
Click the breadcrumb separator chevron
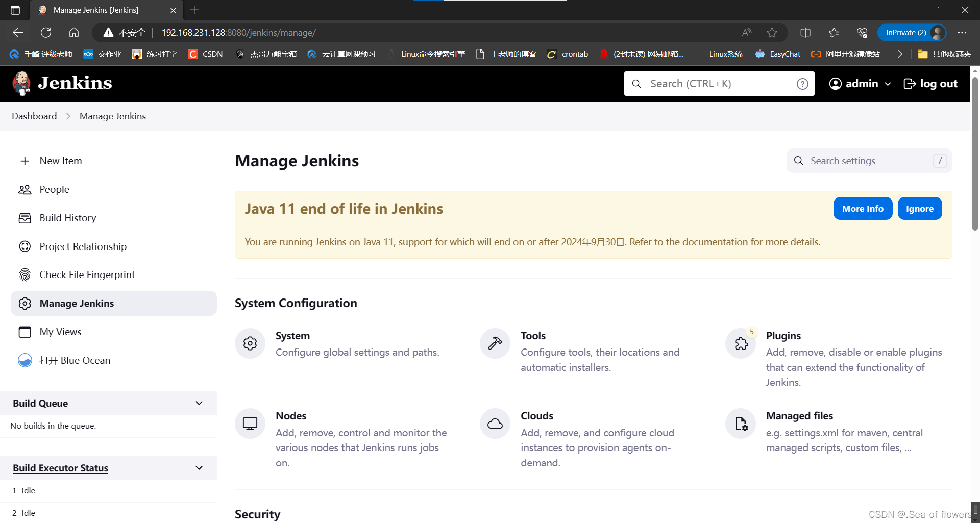(68, 116)
